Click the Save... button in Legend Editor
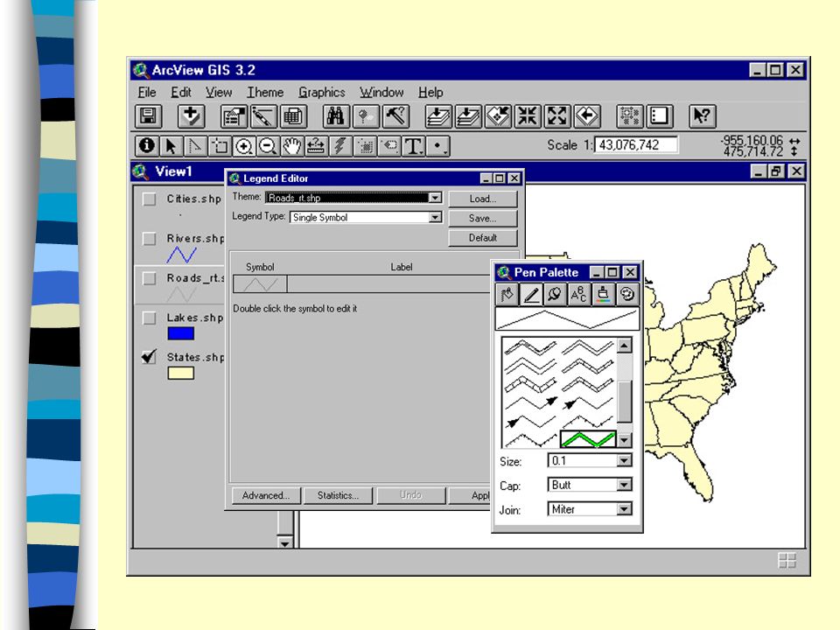The width and height of the screenshot is (840, 630). 483,218
